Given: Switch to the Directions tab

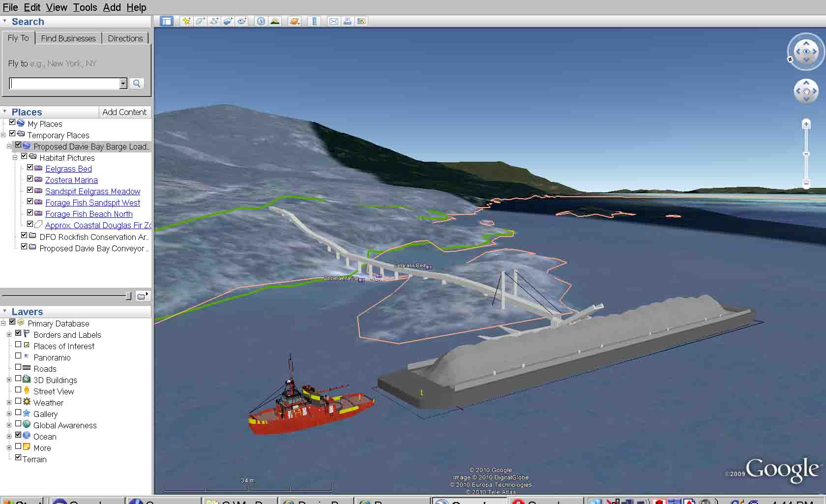Looking at the screenshot, I should tap(125, 38).
